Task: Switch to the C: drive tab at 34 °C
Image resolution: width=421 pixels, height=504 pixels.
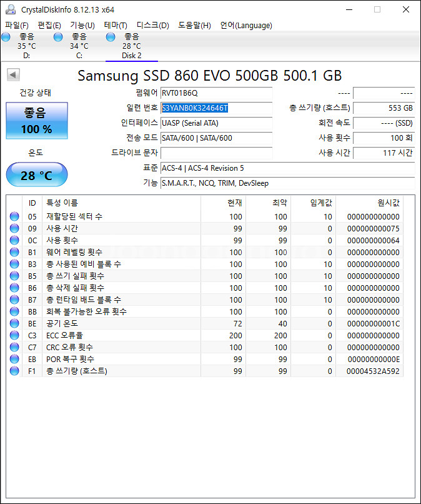Action: point(79,46)
